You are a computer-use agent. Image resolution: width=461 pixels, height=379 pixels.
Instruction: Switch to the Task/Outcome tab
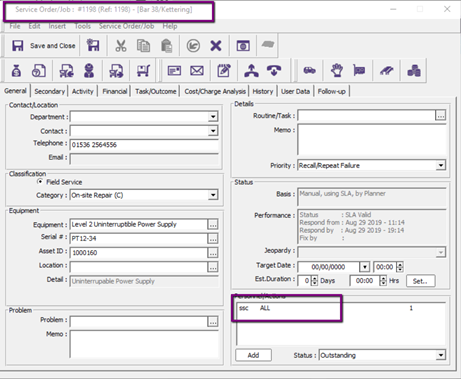click(x=155, y=91)
